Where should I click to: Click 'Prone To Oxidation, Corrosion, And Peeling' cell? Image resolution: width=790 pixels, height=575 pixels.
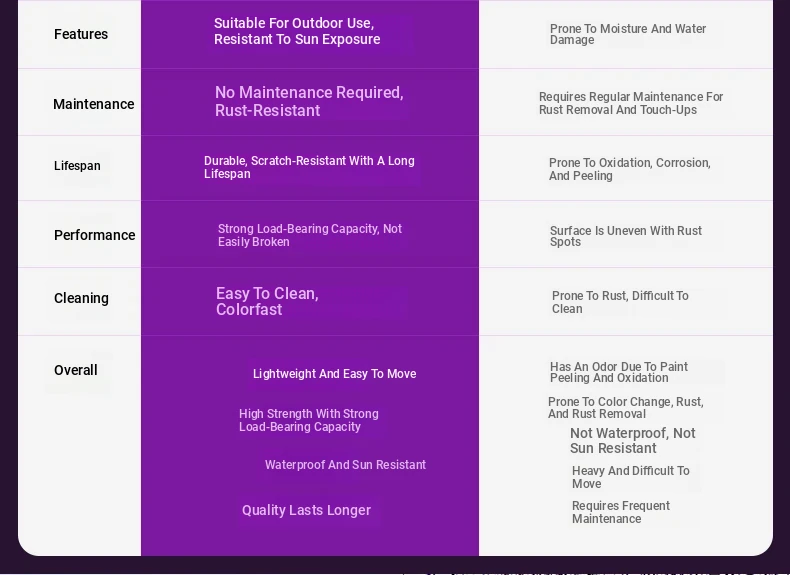[x=629, y=169]
